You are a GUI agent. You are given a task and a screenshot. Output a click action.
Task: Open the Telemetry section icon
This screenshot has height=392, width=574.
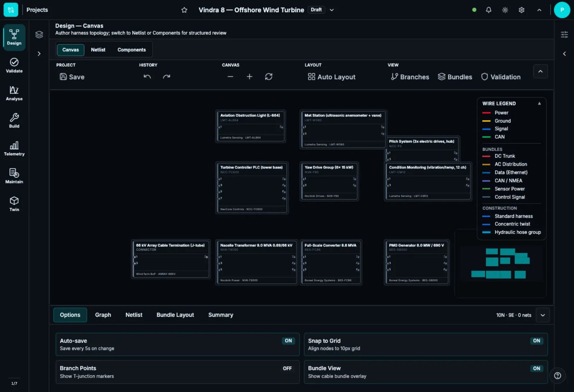click(x=14, y=145)
